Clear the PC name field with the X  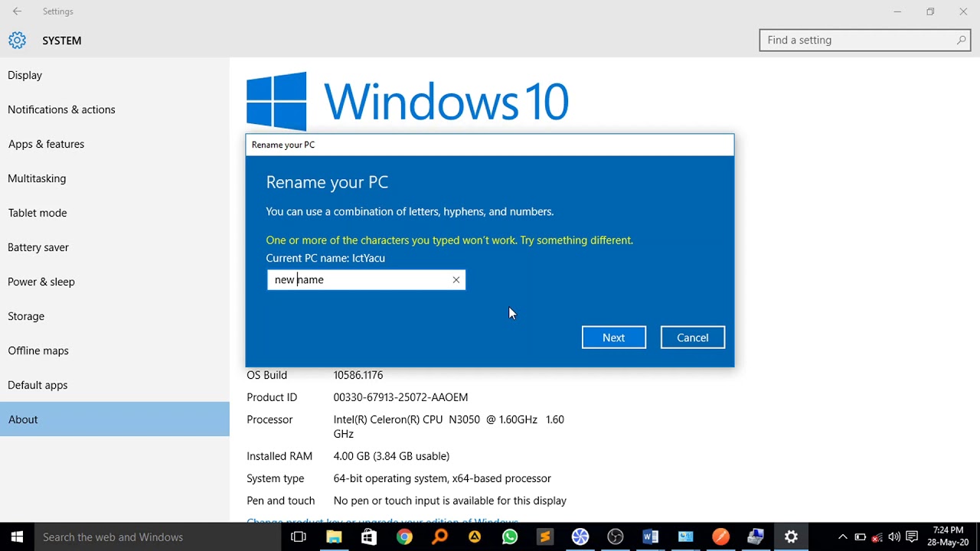click(456, 280)
